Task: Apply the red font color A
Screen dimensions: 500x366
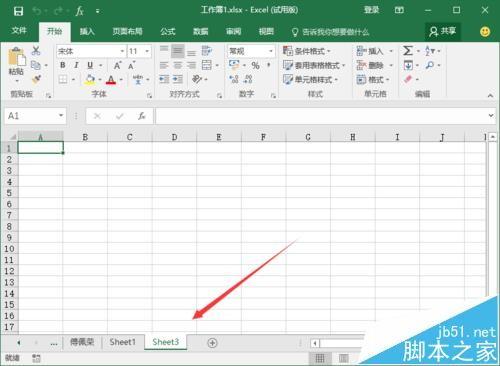Action: [x=111, y=80]
